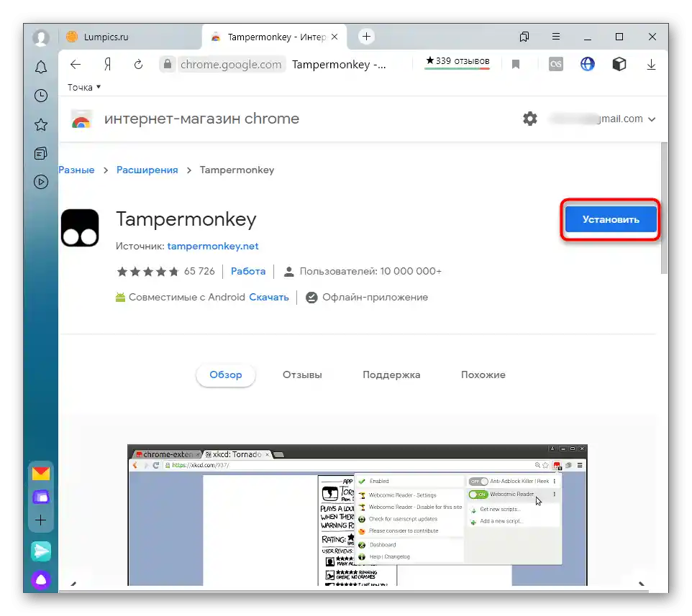
Task: Open a new tab with plus button
Action: (366, 37)
